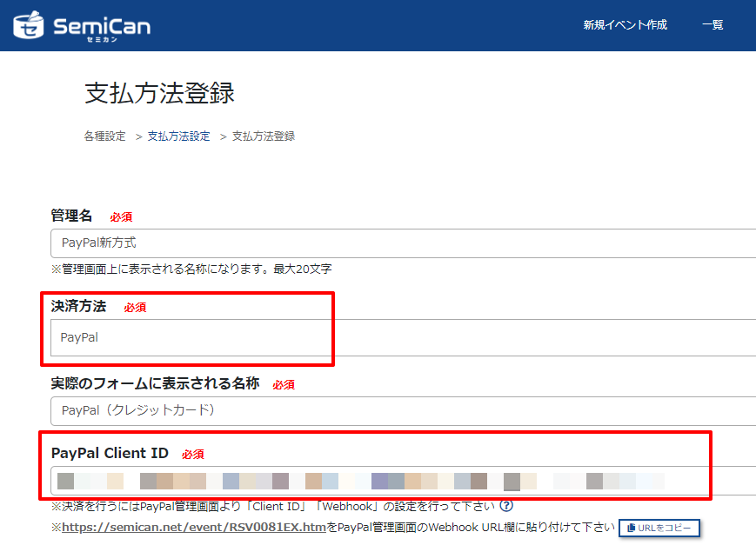Open the 一覧 menu item
The image size is (756, 552).
click(x=713, y=25)
